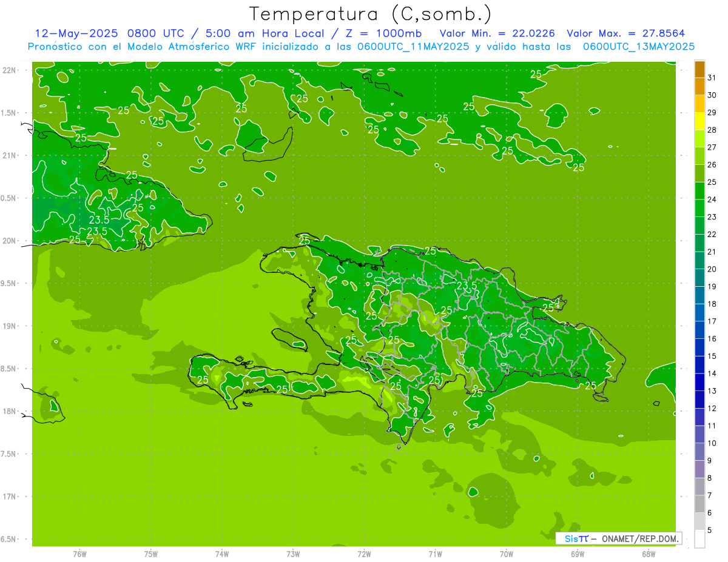The height and width of the screenshot is (562, 728).
Task: Click the latitude axis label "22N"
Action: click(x=9, y=70)
